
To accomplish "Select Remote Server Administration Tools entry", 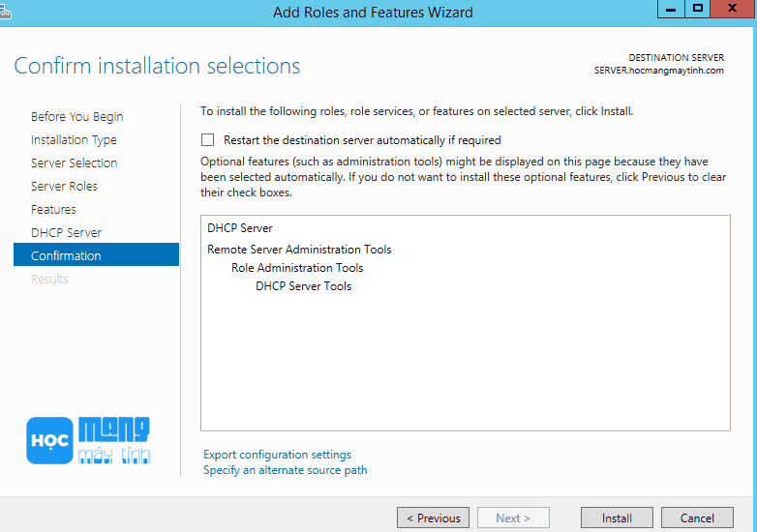I will tap(299, 250).
